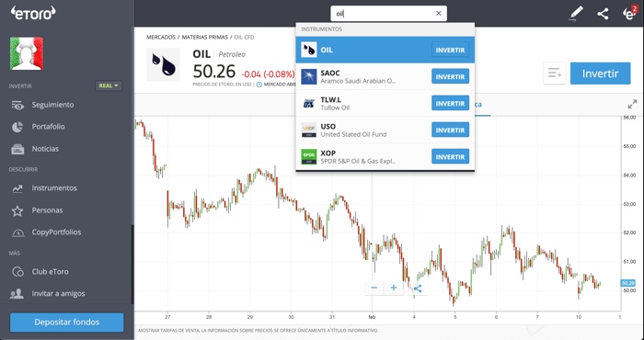The width and height of the screenshot is (644, 340).
Task: Open CopyPortfolios in sidebar
Action: (56, 232)
